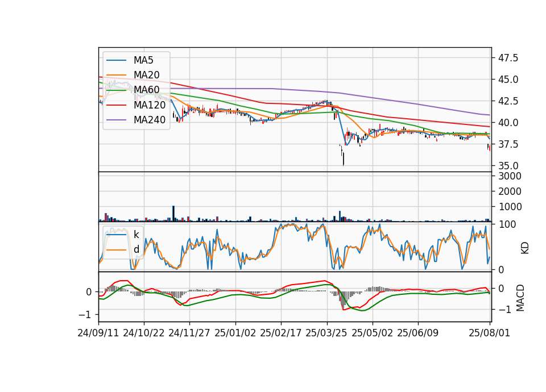Click the 47.5 price axis tick

point(508,58)
